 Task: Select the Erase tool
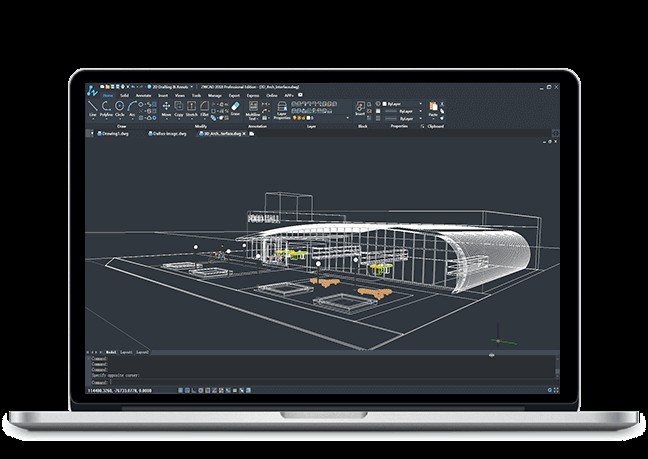235,108
